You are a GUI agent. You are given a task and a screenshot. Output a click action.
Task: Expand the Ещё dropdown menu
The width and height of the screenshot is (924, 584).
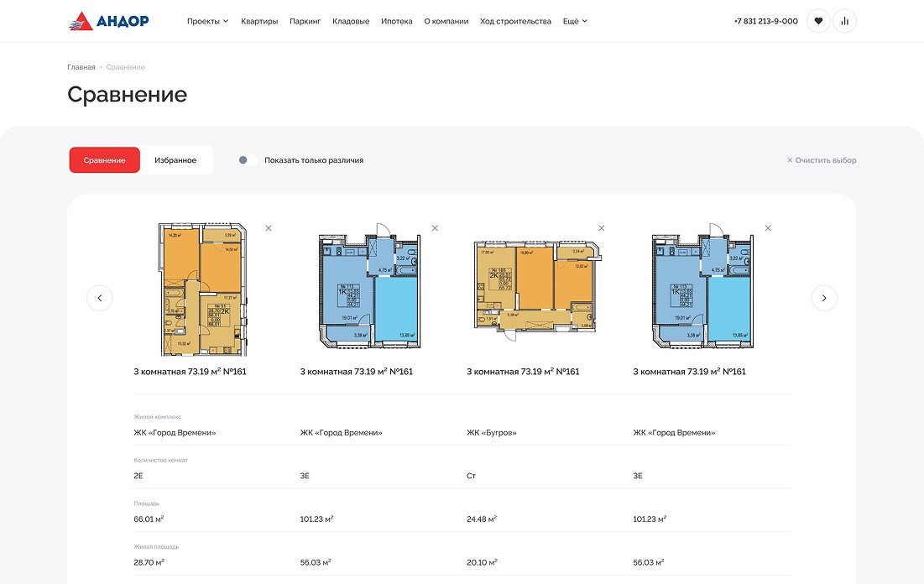coord(575,21)
